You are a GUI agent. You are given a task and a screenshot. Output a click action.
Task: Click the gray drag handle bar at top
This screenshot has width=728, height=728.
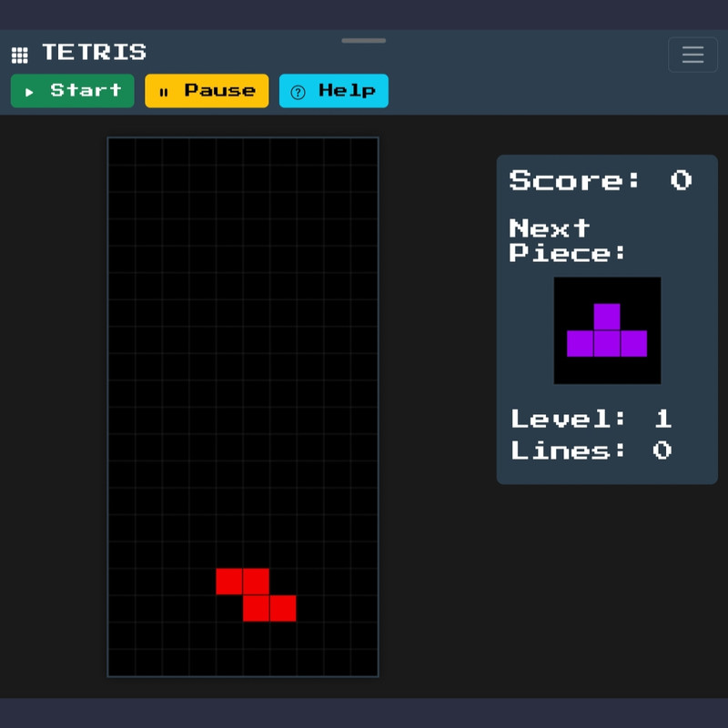(x=363, y=41)
